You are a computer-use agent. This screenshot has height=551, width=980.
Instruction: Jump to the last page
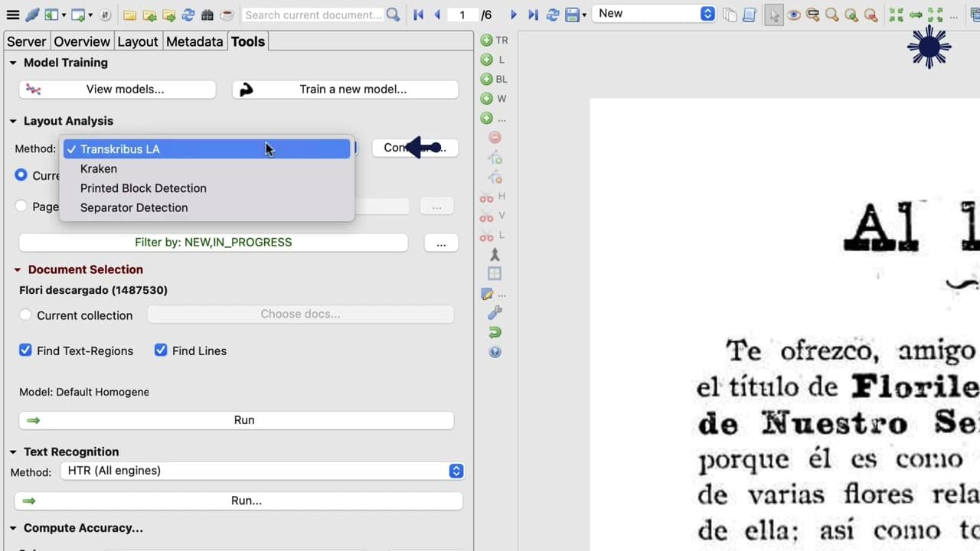pyautogui.click(x=533, y=15)
